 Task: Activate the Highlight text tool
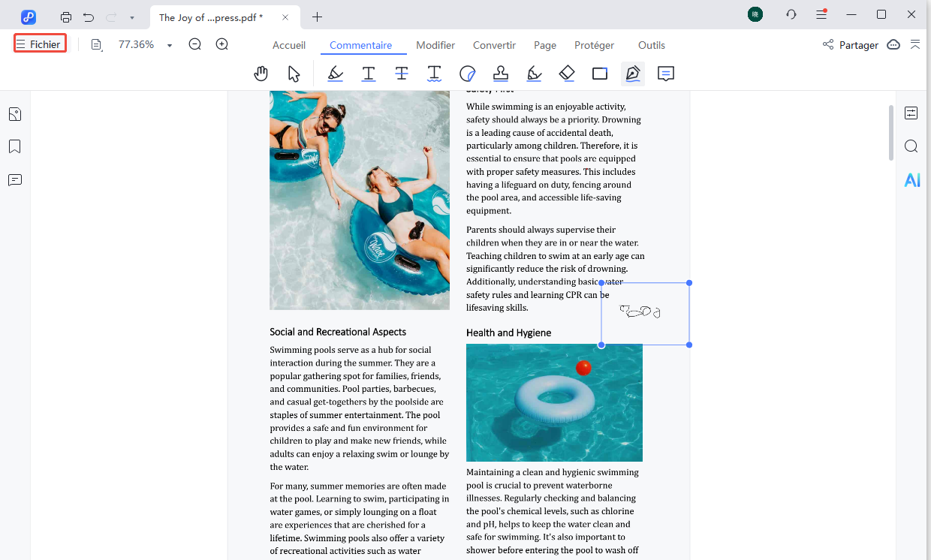(335, 73)
